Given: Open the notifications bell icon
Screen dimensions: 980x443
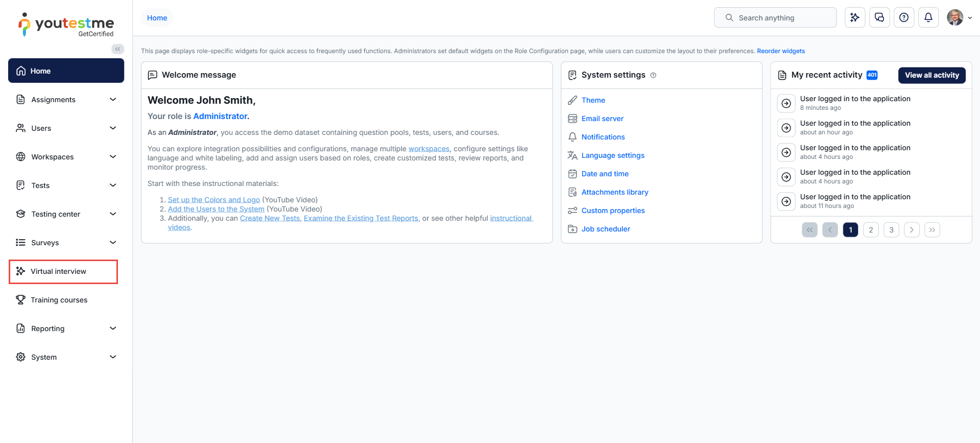Looking at the screenshot, I should (x=928, y=17).
